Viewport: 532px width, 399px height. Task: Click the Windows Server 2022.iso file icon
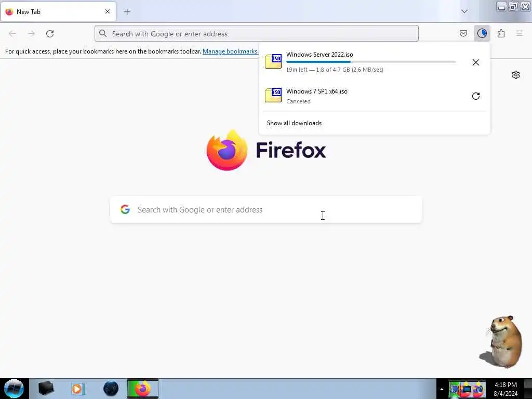(x=273, y=61)
